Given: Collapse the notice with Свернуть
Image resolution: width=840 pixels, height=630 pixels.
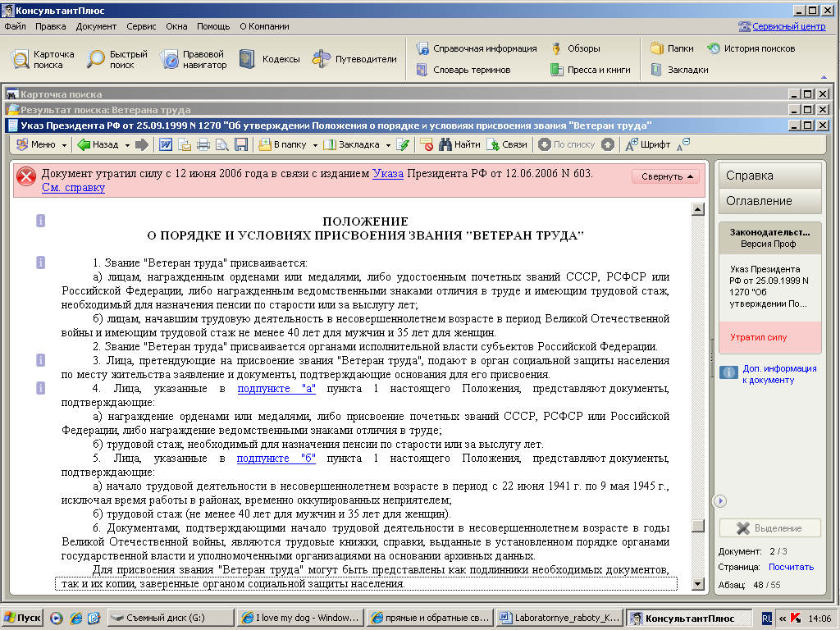Looking at the screenshot, I should tap(666, 176).
